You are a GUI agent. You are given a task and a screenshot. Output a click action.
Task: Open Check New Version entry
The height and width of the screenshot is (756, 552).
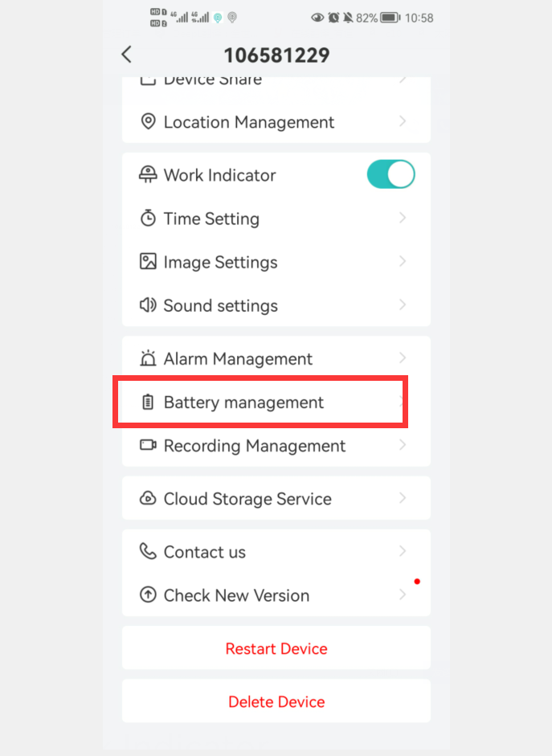pos(276,595)
